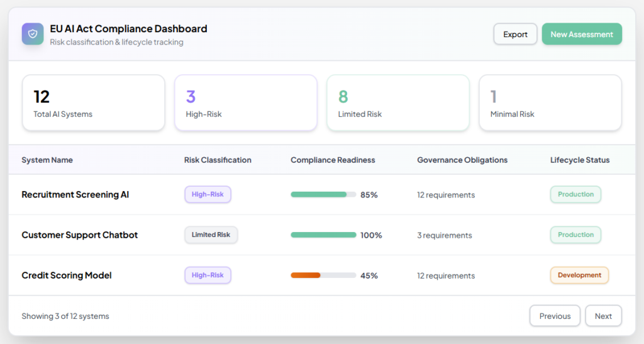This screenshot has width=644, height=344.
Task: Open the Credit Scoring Model entry
Action: click(x=67, y=275)
